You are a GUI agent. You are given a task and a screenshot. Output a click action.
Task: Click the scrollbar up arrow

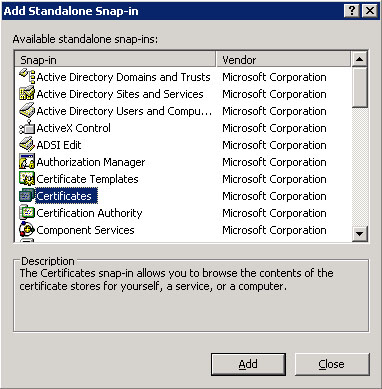point(359,59)
